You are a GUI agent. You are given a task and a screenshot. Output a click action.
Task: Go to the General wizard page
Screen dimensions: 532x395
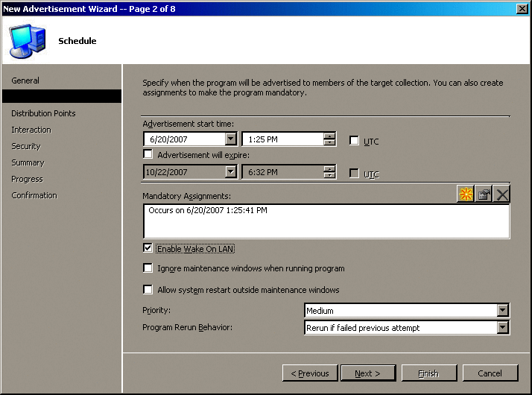pos(25,80)
